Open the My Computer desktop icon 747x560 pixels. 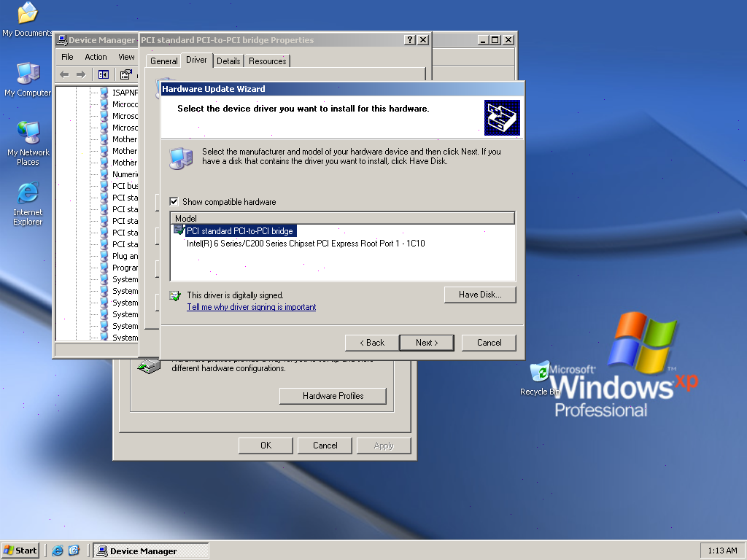tap(28, 79)
